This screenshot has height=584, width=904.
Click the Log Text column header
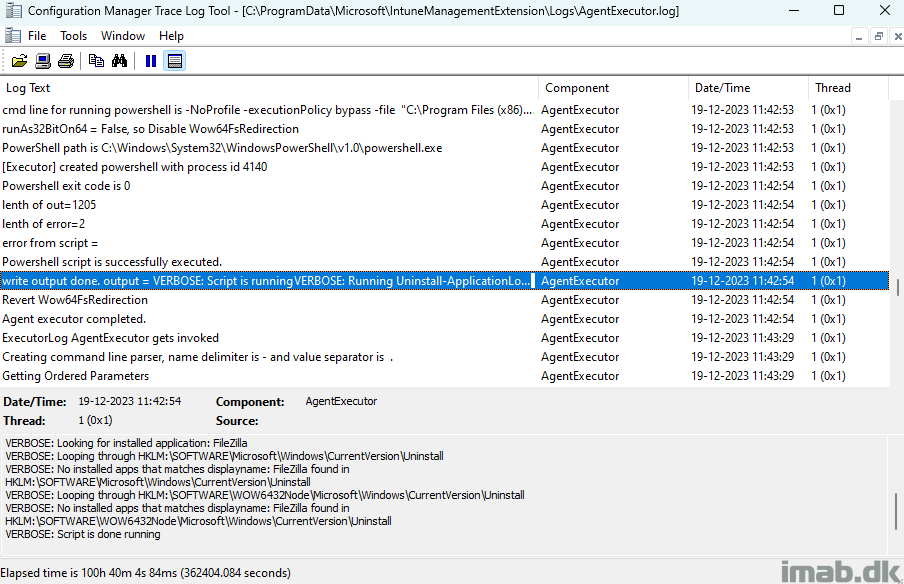269,88
